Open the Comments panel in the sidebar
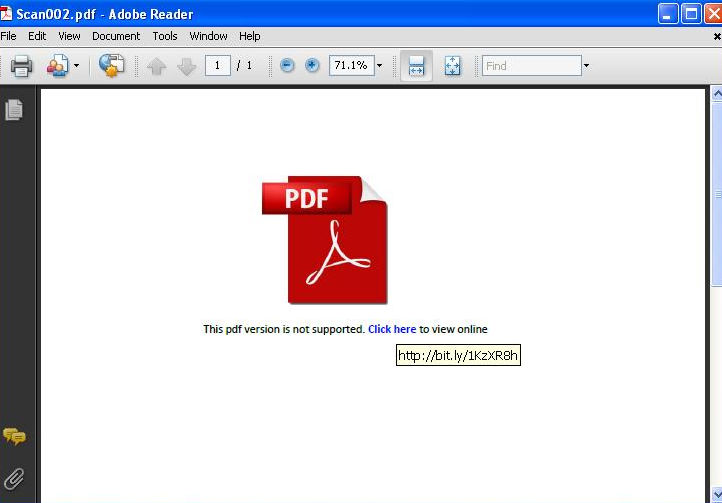This screenshot has width=722, height=503. [14, 436]
